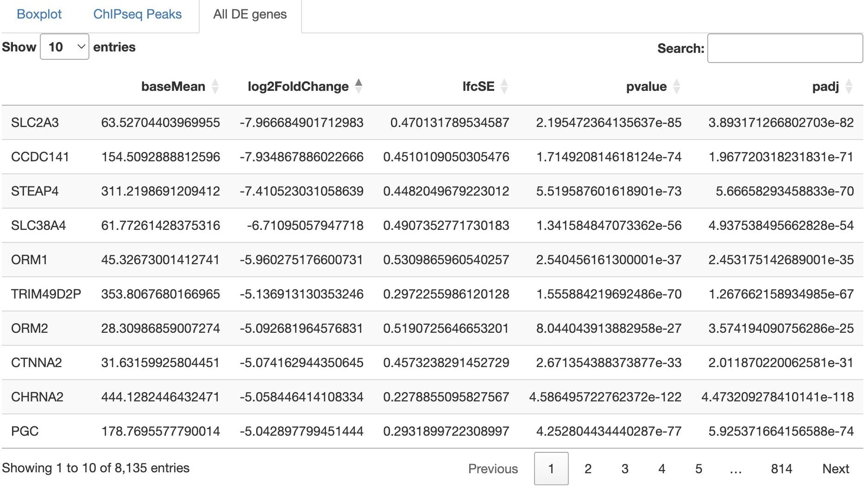Jump to page 2

click(588, 469)
